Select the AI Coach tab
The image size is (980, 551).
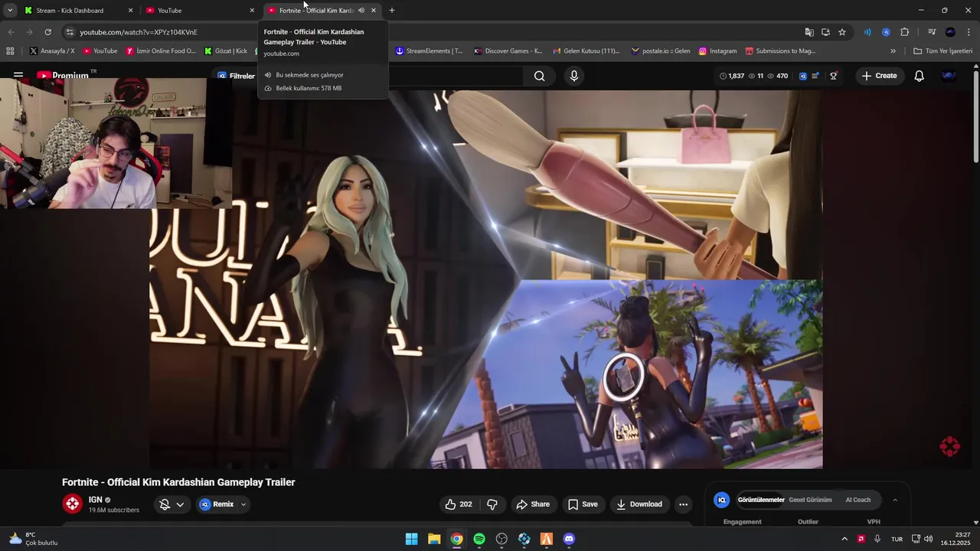click(x=857, y=500)
